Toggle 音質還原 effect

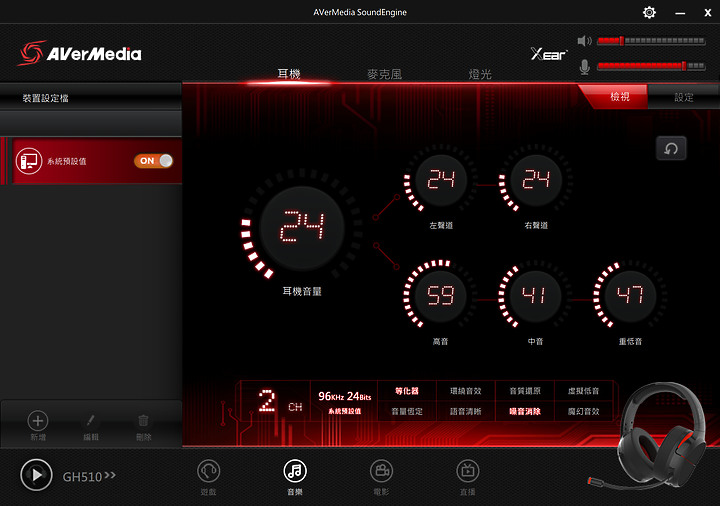tap(525, 391)
